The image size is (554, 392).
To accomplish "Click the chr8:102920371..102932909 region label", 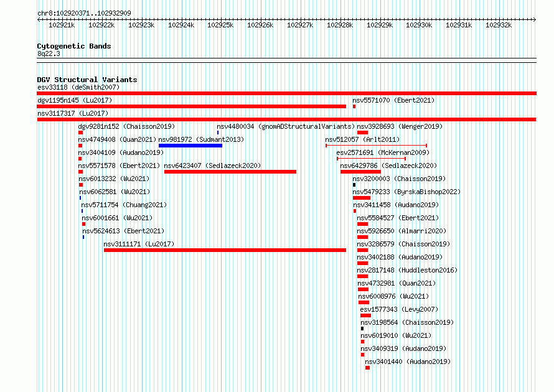I will pos(84,13).
